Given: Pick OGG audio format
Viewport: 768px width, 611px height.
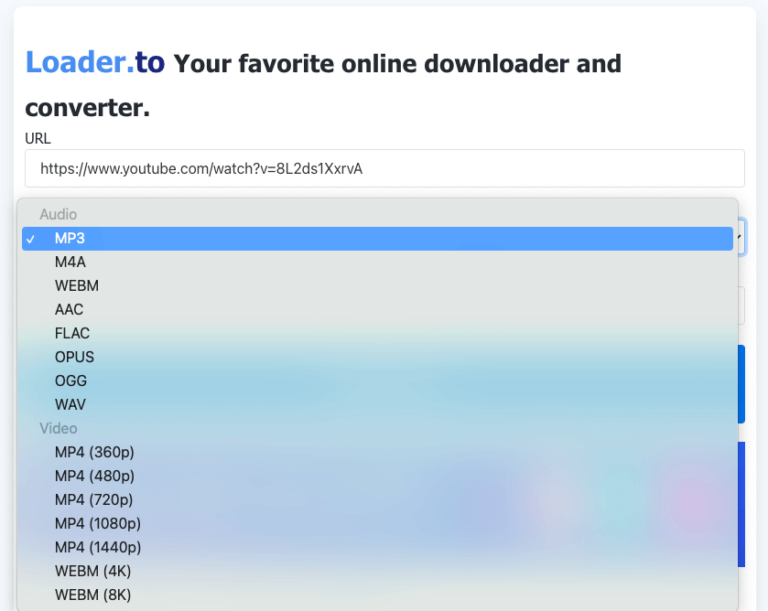Looking at the screenshot, I should pyautogui.click(x=71, y=381).
